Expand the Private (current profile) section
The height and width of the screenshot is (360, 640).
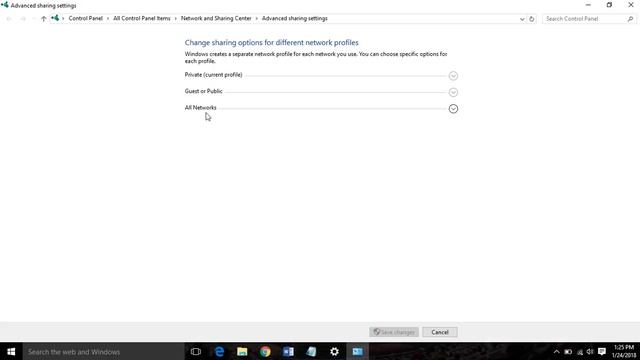coord(453,76)
